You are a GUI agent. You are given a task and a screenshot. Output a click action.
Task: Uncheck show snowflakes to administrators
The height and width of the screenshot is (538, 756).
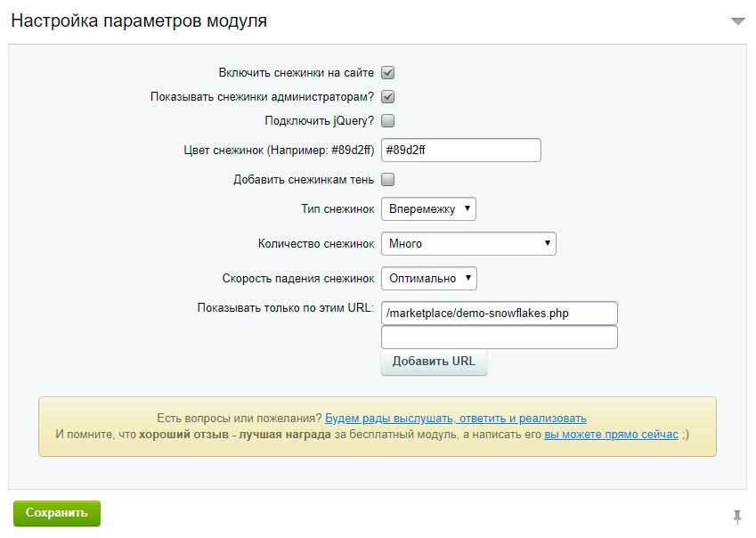(x=388, y=97)
